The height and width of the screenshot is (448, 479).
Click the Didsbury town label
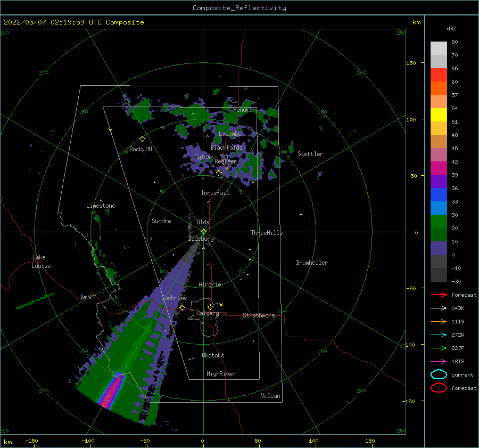[x=201, y=239]
